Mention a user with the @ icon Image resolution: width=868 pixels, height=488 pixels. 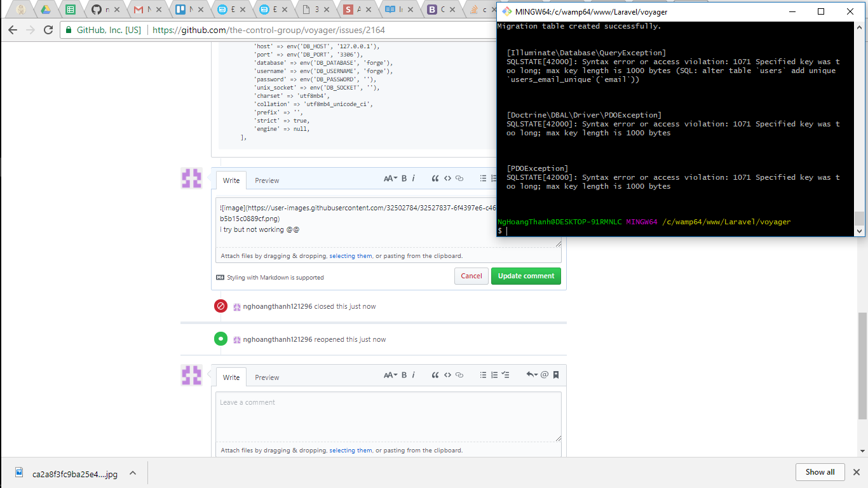(x=545, y=375)
